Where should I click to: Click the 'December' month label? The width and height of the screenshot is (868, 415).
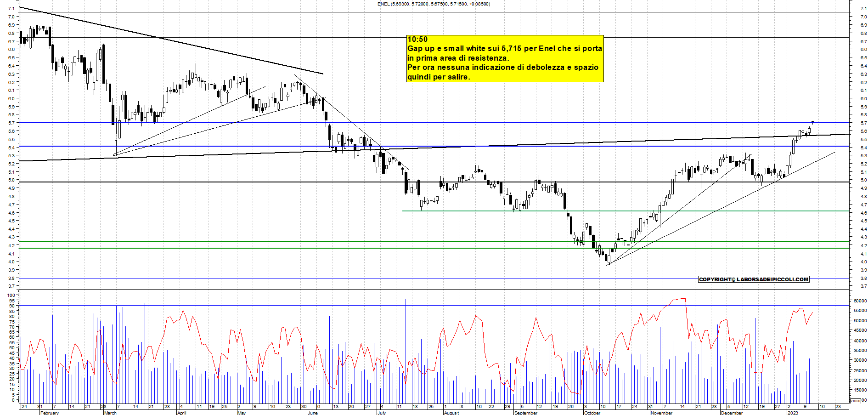coord(732,413)
